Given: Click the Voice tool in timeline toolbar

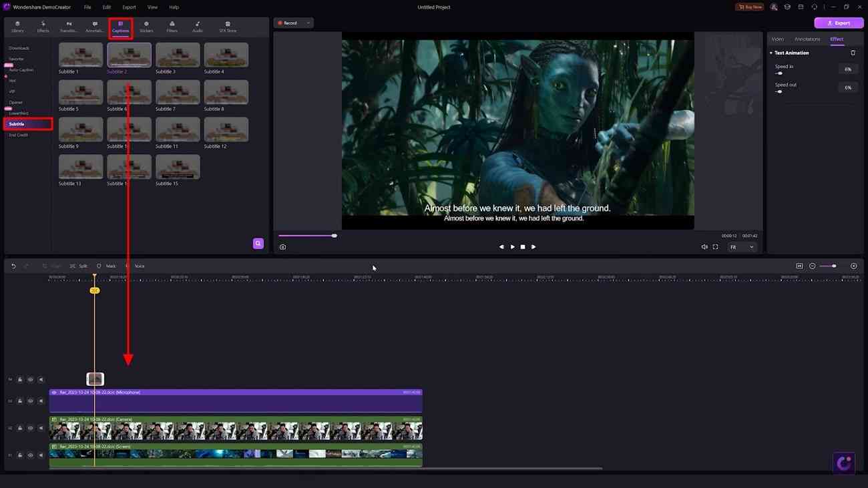Looking at the screenshot, I should [135, 266].
